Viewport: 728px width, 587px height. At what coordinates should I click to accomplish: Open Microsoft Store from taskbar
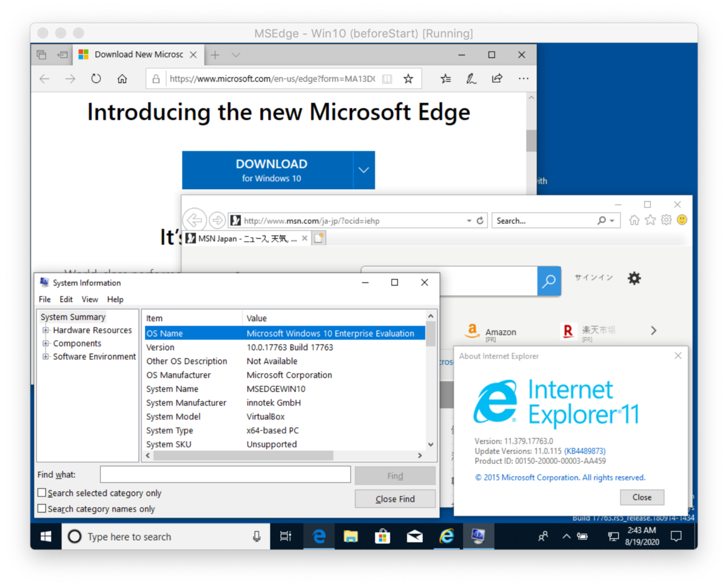point(383,537)
